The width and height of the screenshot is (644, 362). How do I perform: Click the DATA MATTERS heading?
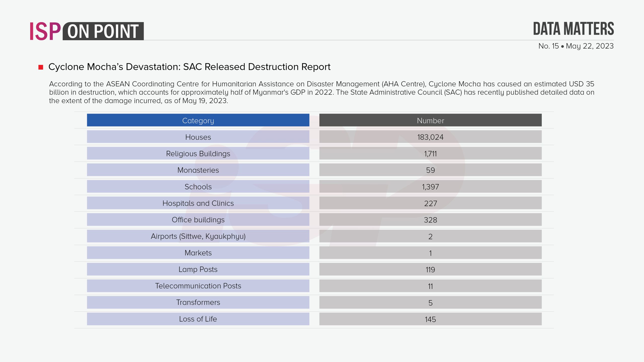[573, 29]
